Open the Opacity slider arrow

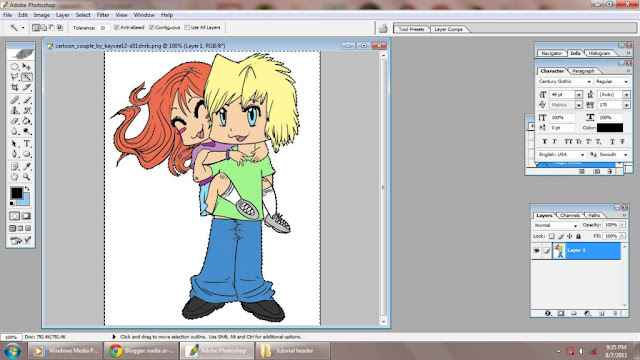[622, 225]
